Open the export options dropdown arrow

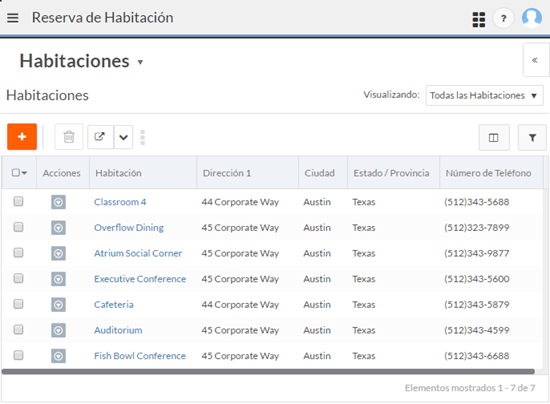point(123,137)
